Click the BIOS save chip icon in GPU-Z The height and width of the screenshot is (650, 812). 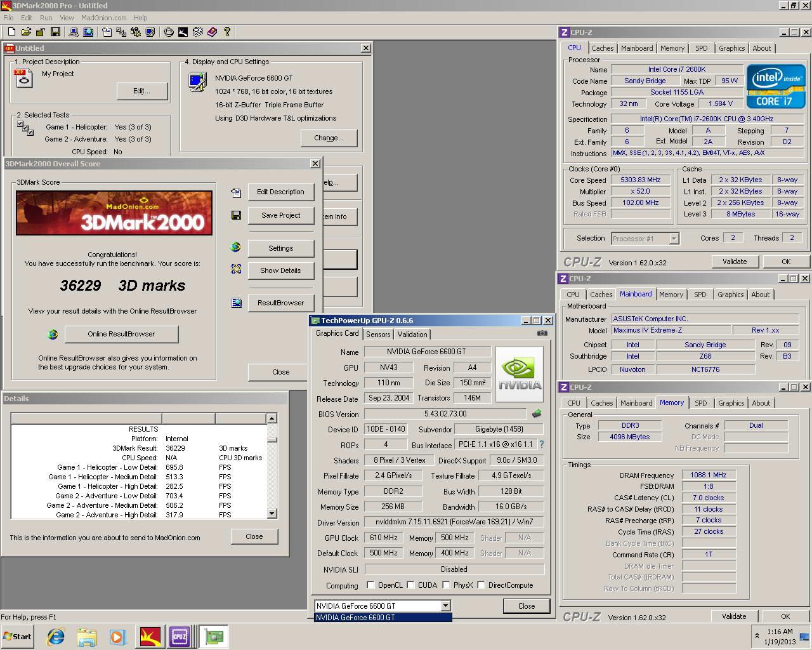point(537,413)
